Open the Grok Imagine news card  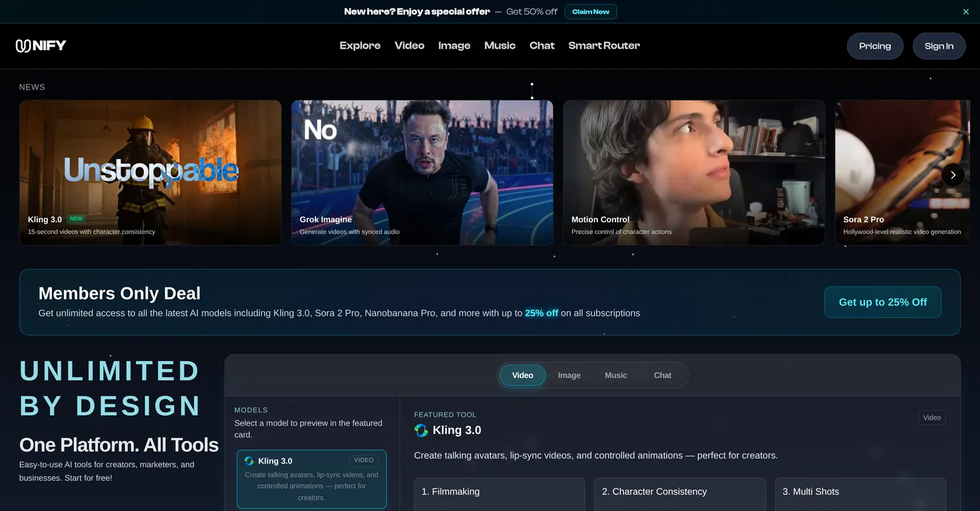422,172
